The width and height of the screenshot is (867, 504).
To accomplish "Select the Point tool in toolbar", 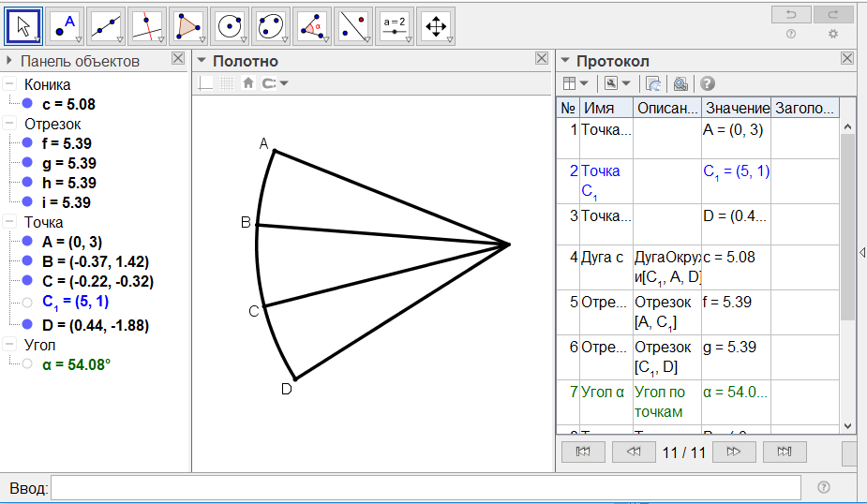I will tap(65, 25).
